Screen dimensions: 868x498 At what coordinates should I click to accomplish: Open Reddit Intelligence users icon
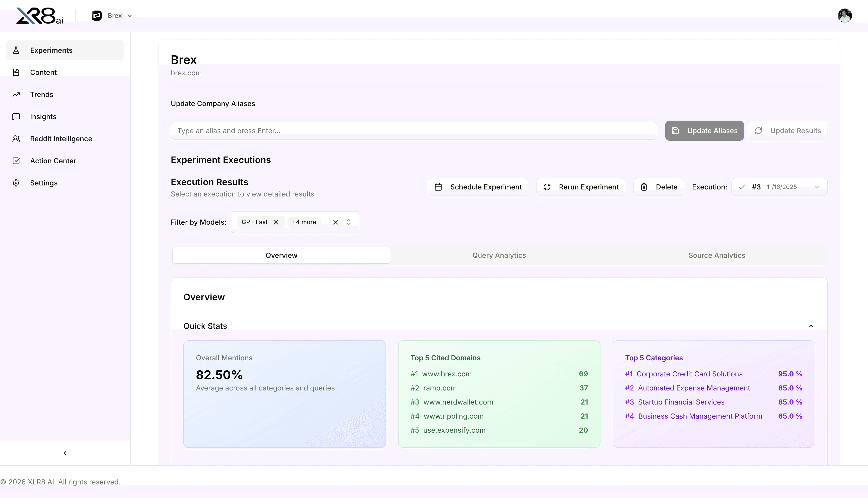[16, 139]
